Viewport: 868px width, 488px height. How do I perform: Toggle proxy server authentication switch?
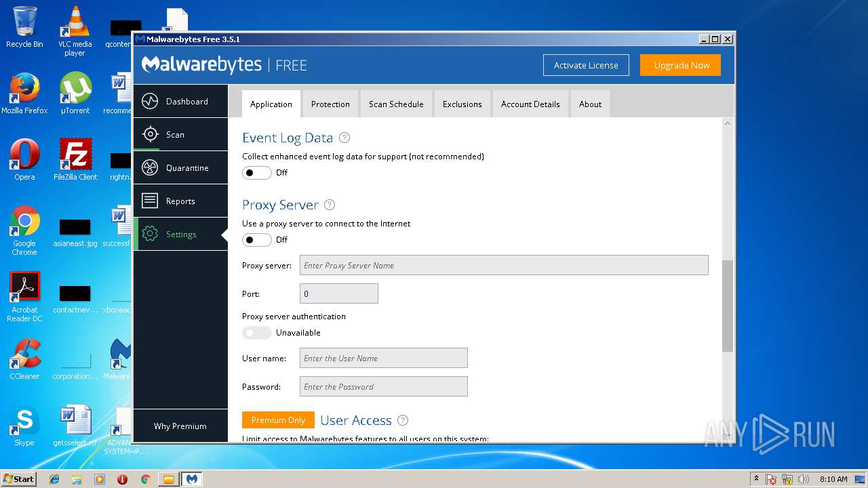pyautogui.click(x=257, y=333)
